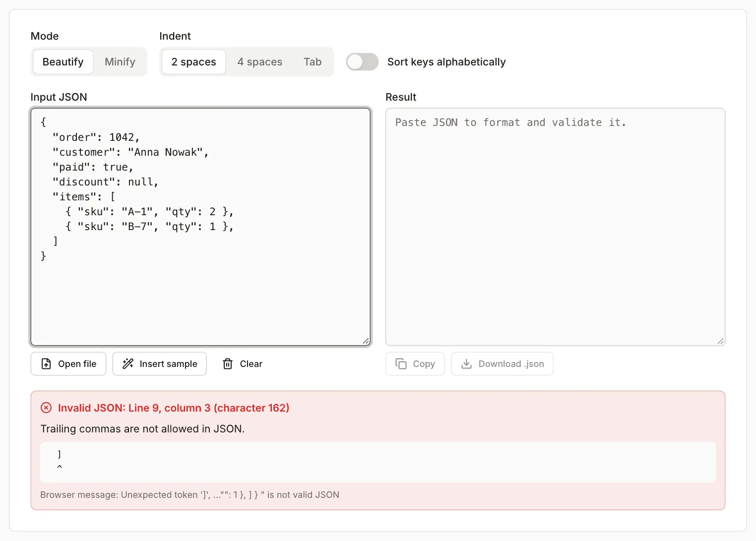Toggle Sort keys alphabetically switch
Image resolution: width=756 pixels, height=541 pixels.
click(362, 62)
